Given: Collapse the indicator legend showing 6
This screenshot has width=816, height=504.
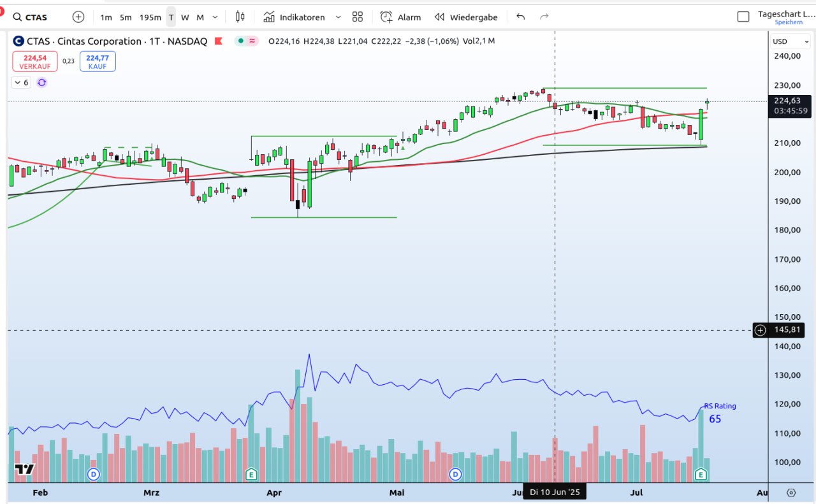Looking at the screenshot, I should pyautogui.click(x=20, y=83).
